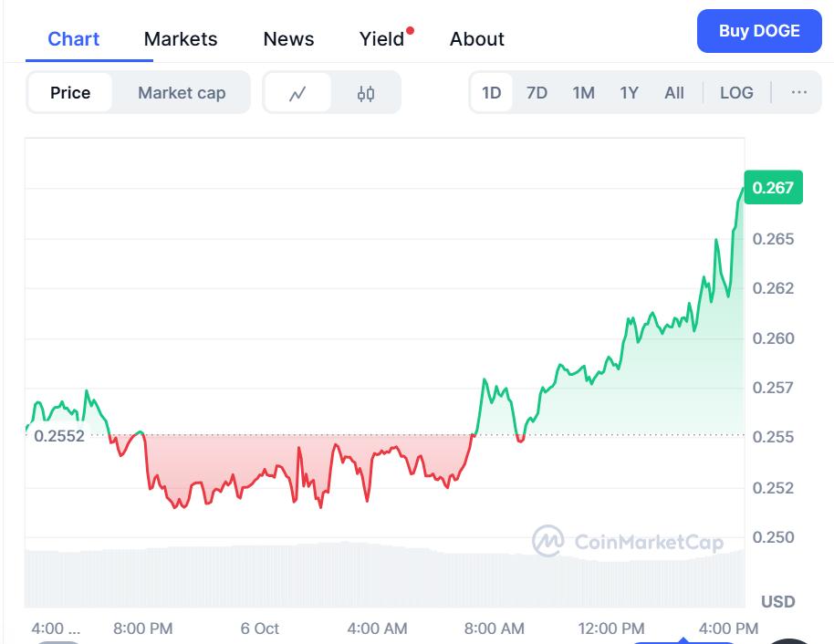Screen dimensions: 834x644
Task: Open the Yield tab
Action: [x=382, y=39]
